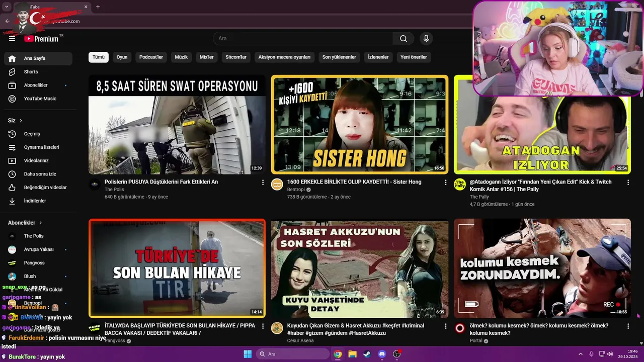Click the search magnifier button
The image size is (644, 362).
(x=404, y=39)
